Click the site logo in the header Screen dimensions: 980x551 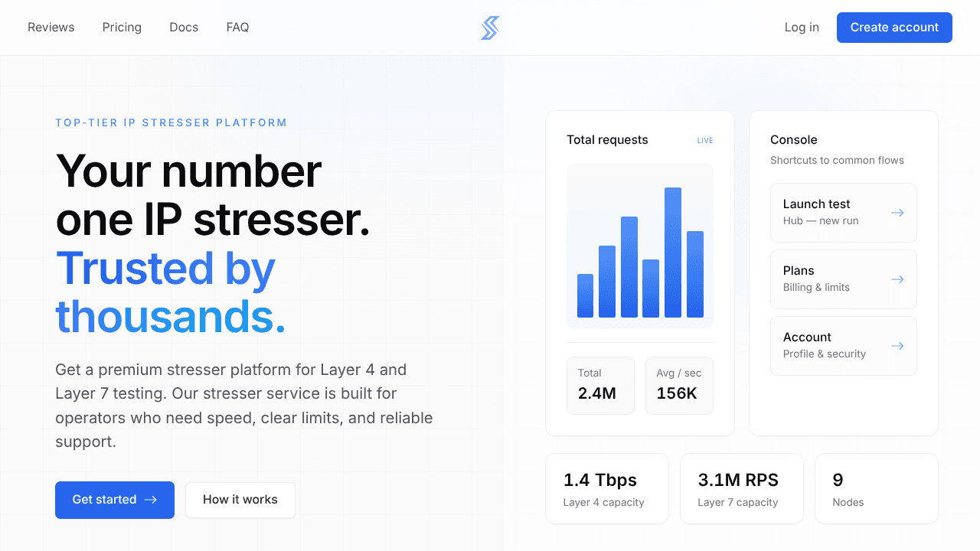click(490, 28)
